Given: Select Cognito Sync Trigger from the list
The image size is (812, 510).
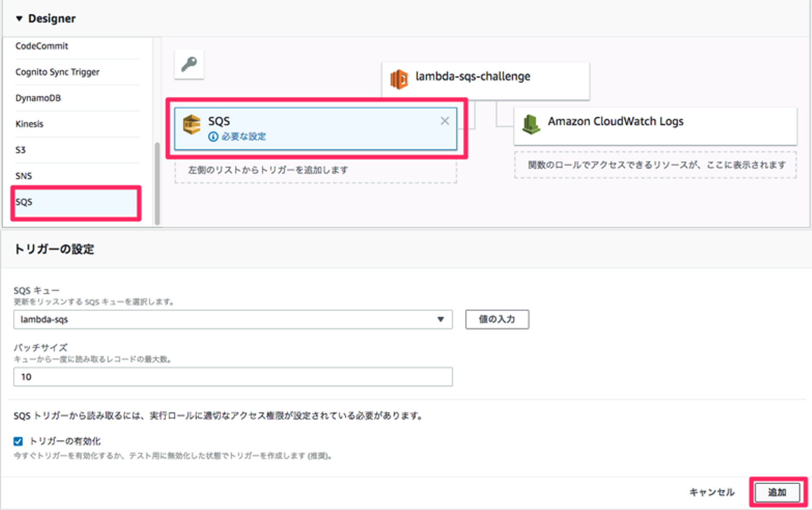Looking at the screenshot, I should 58,72.
